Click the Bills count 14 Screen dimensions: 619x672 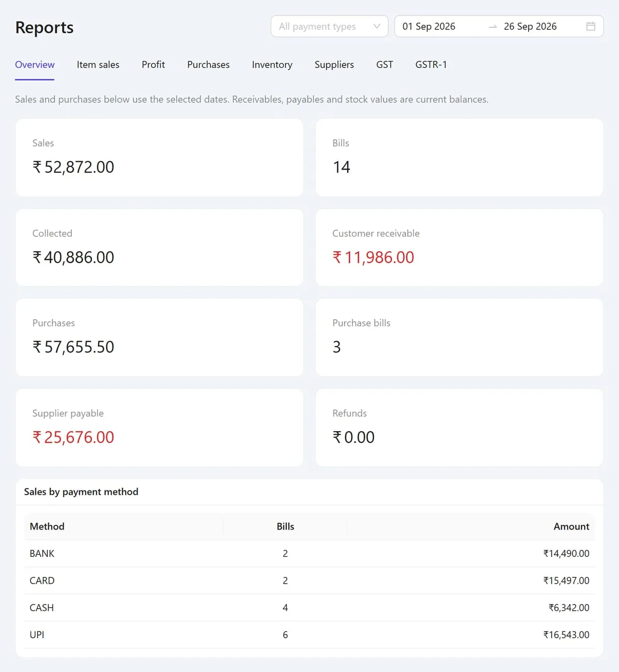342,167
